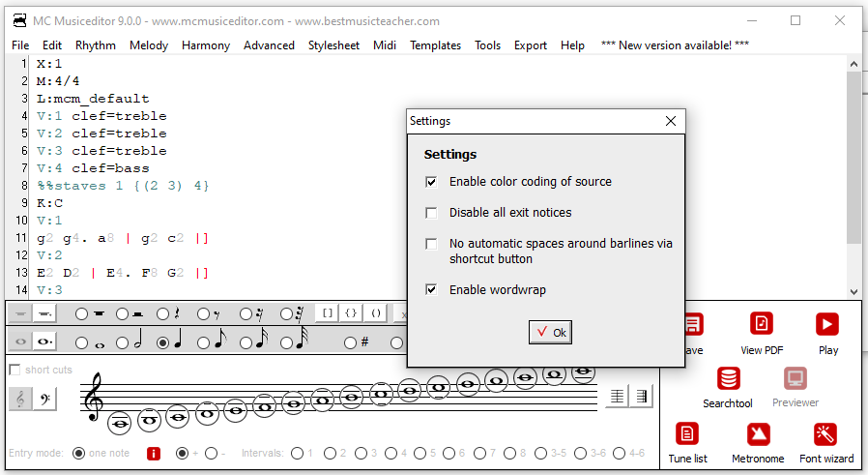Screen dimensions: 868x475
Task: Click the MC Musiceditor app icon
Action: (20, 21)
